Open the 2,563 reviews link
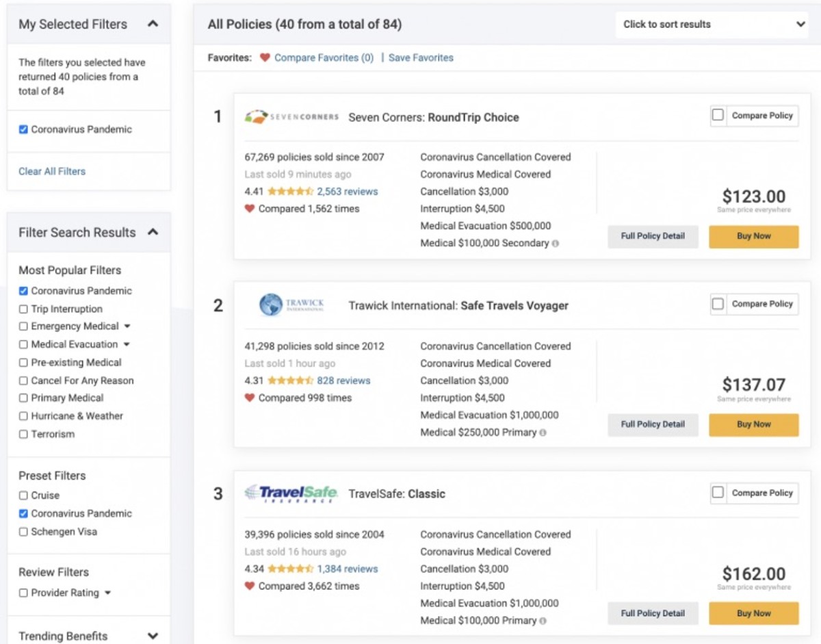The width and height of the screenshot is (821, 644). click(x=347, y=192)
